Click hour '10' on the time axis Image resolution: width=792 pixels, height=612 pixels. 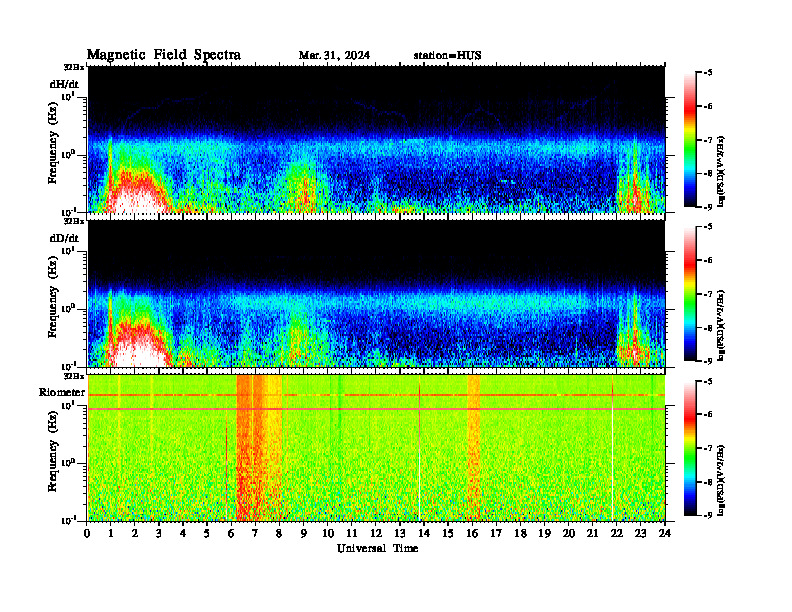coord(327,533)
